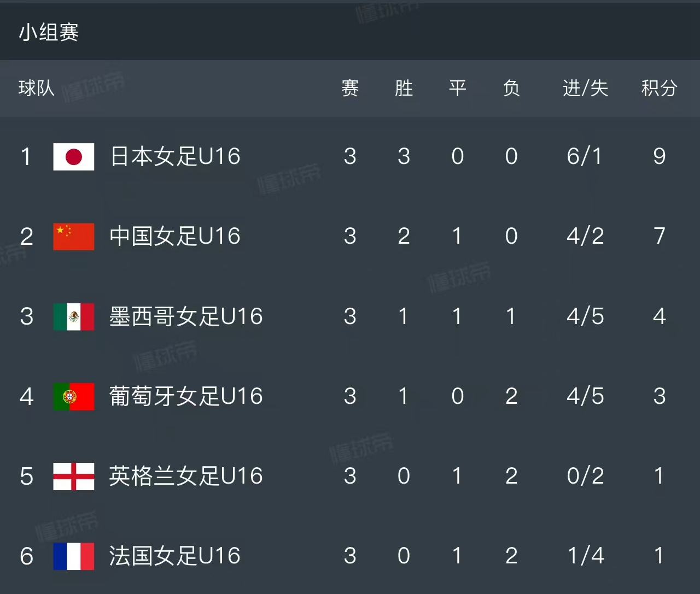Sort by the 进/失 column header
The height and width of the screenshot is (594, 700).
coord(585,89)
